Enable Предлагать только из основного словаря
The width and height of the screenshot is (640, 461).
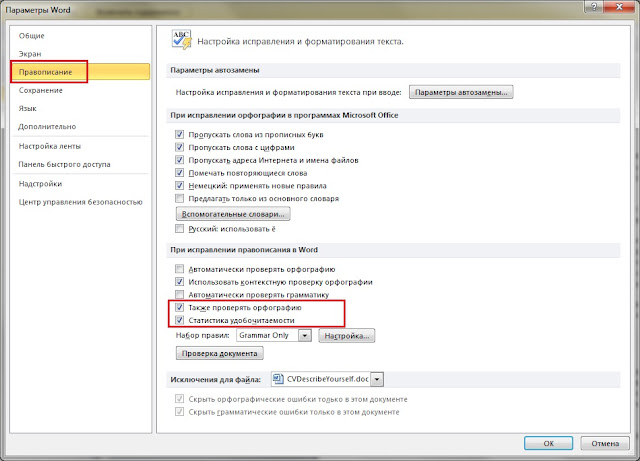(x=179, y=198)
